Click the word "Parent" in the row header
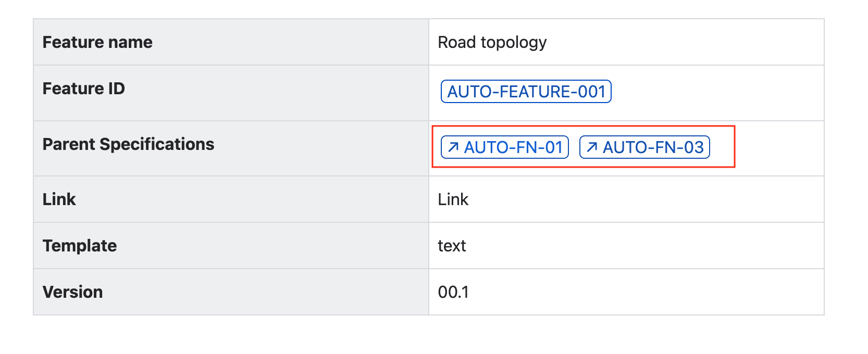This screenshot has height=354, width=868. [x=68, y=144]
